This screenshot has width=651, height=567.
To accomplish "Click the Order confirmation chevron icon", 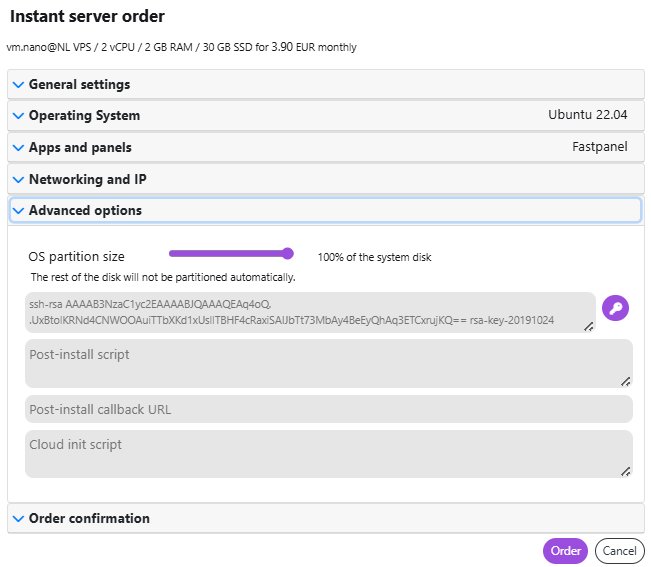I will pos(18,518).
